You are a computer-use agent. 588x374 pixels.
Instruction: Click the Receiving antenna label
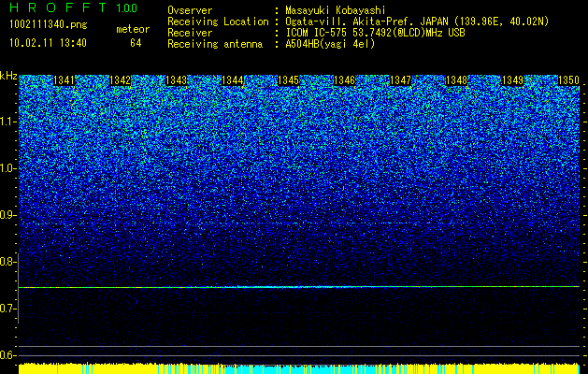pos(215,44)
